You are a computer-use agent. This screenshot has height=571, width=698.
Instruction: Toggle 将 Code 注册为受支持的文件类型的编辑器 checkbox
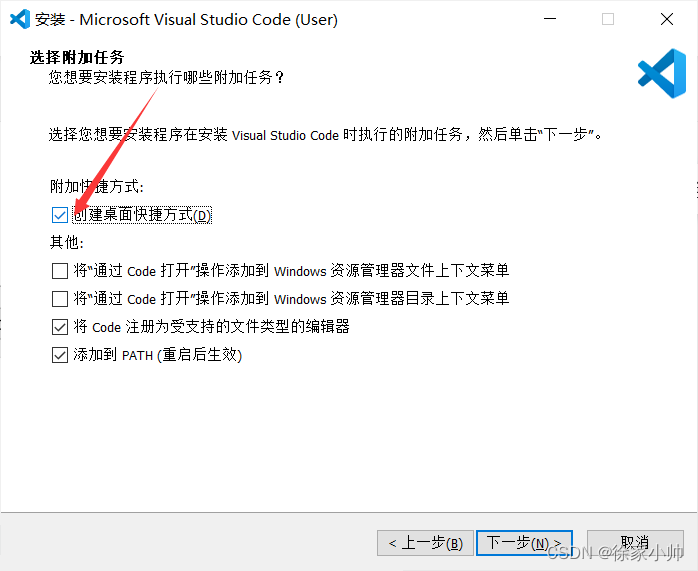[60, 327]
